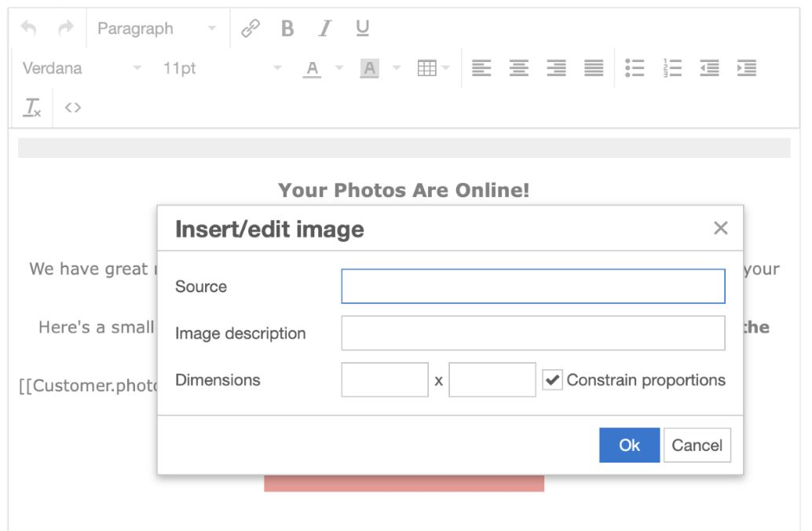The height and width of the screenshot is (531, 812).
Task: Align text center
Action: coord(519,68)
